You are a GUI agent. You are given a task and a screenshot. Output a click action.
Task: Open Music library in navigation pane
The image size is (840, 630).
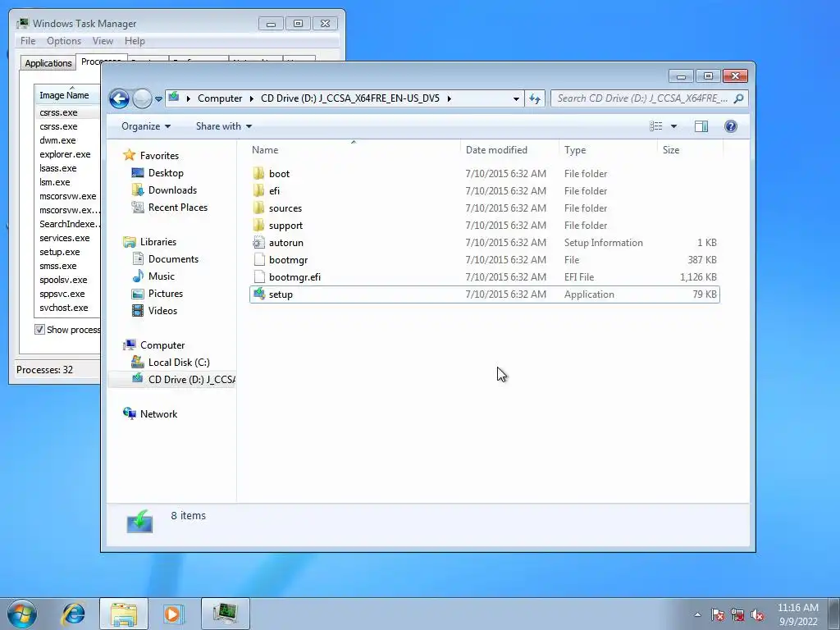click(162, 276)
